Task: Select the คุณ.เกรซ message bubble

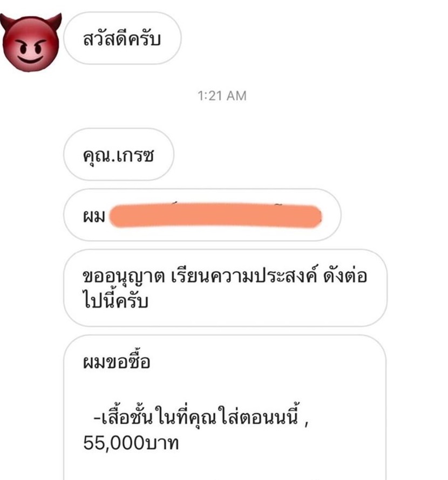Action: (119, 154)
